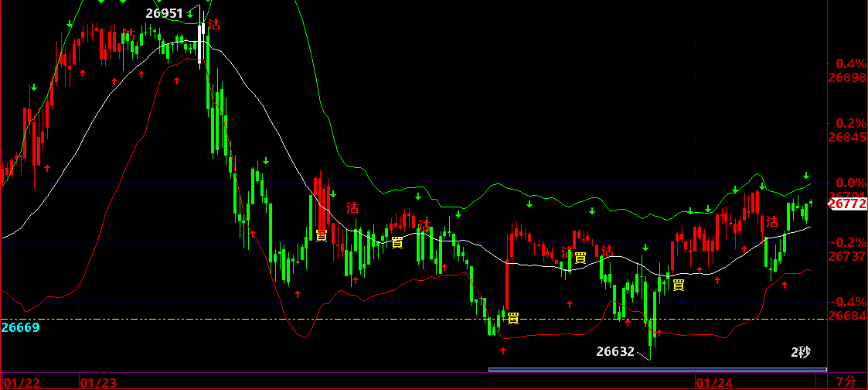
Task: Click the 26684 price axis value
Action: coord(847,316)
